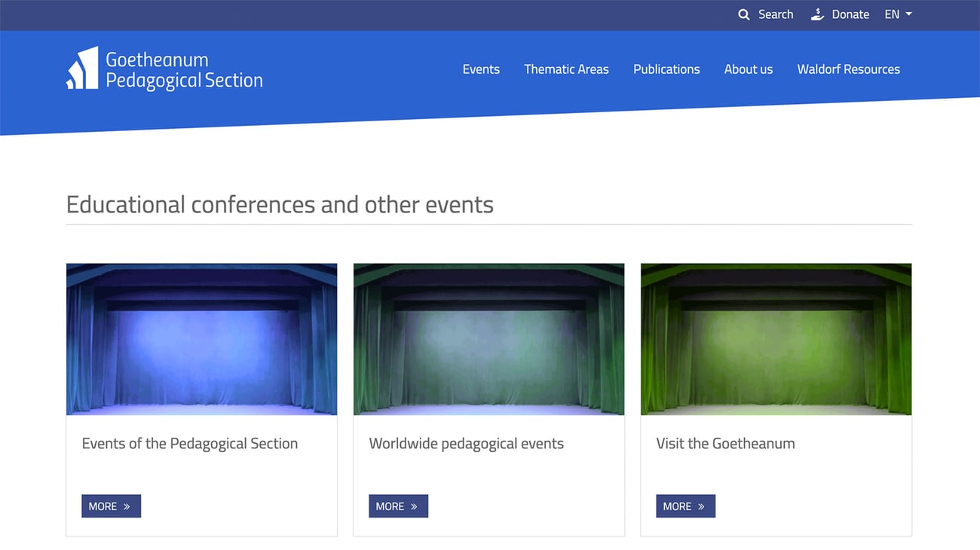Click the search magnifier icon
The width and height of the screenshot is (980, 550).
[743, 14]
